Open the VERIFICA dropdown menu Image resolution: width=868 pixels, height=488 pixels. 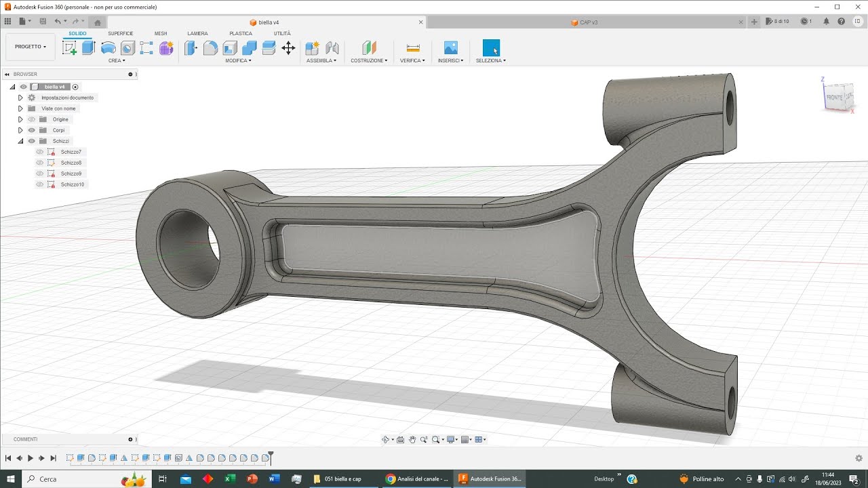point(412,60)
